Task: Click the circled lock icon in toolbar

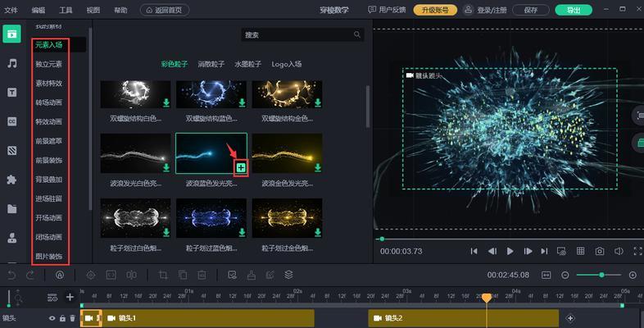Action: point(60,275)
